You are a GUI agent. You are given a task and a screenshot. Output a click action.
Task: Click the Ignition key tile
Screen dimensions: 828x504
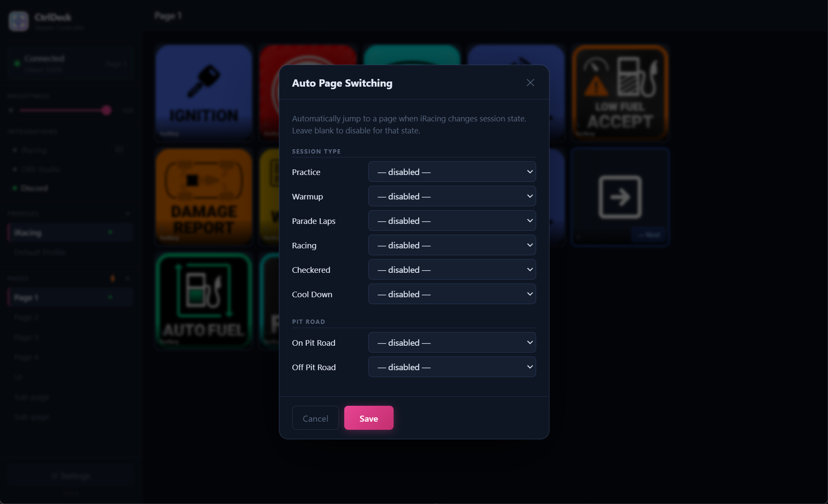[204, 92]
